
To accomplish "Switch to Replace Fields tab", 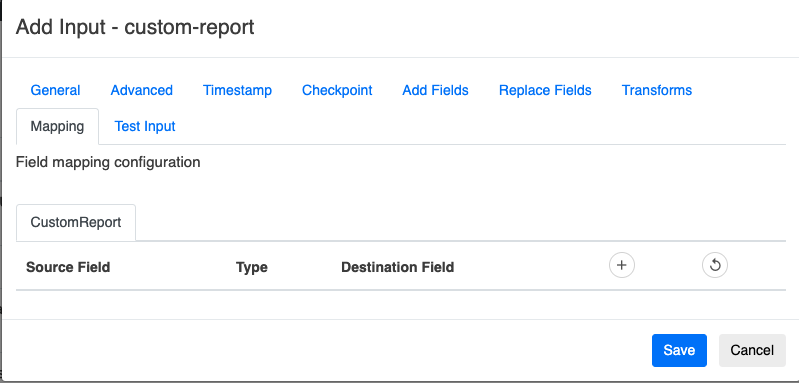I will [545, 90].
